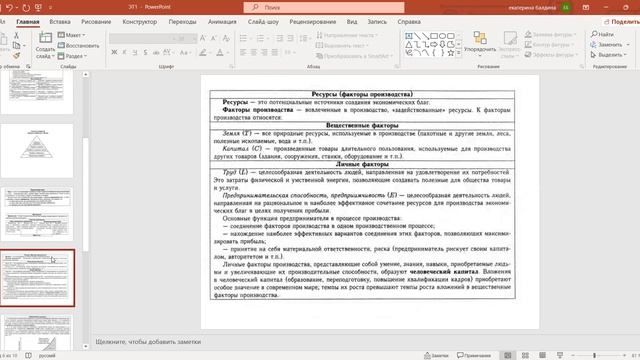
Task: Toggle bold Ж formatting
Action: pos(114,52)
